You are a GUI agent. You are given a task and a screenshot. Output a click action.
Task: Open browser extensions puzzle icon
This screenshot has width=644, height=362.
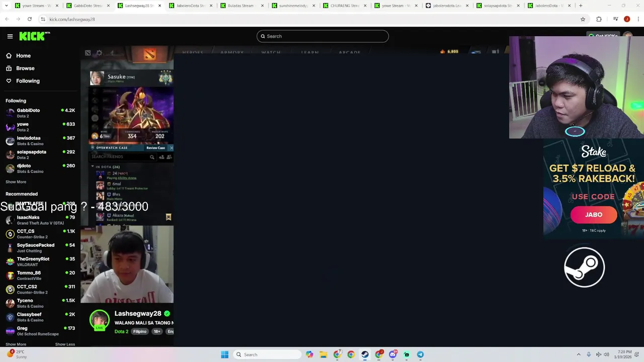(x=599, y=19)
